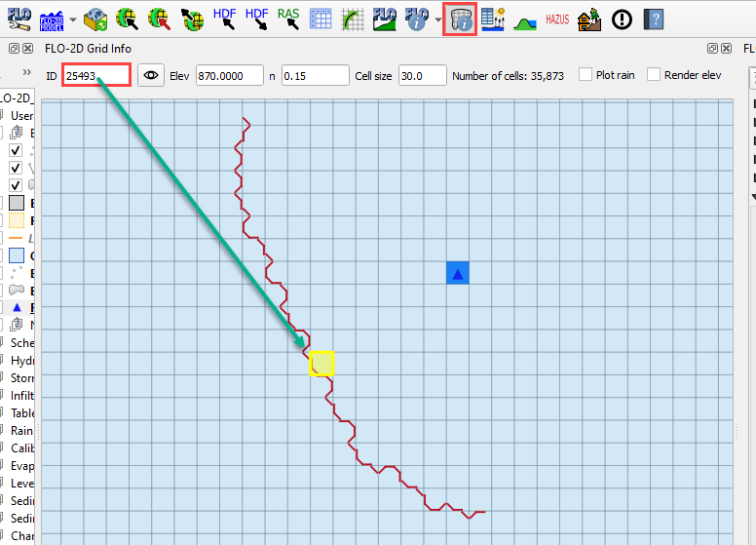756x545 pixels.
Task: Click the first HDF toolbar icon
Action: click(224, 19)
